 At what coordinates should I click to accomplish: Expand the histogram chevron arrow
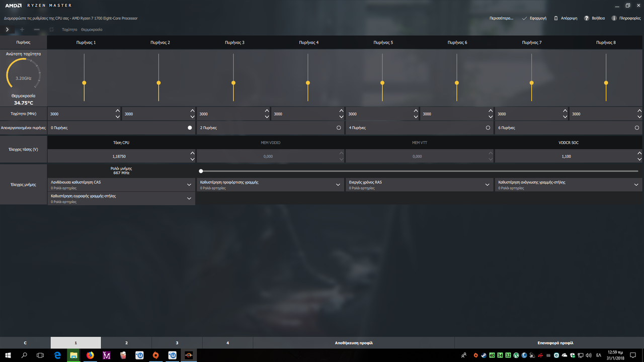click(x=7, y=30)
